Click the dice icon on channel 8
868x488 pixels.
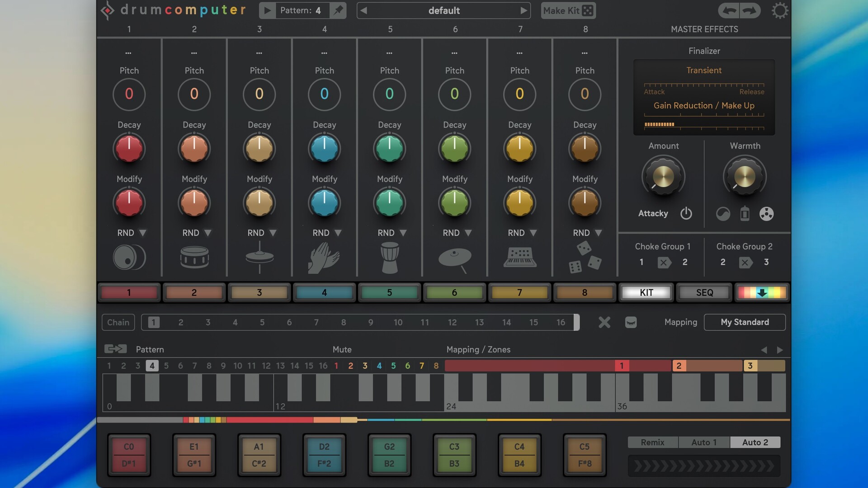point(585,258)
